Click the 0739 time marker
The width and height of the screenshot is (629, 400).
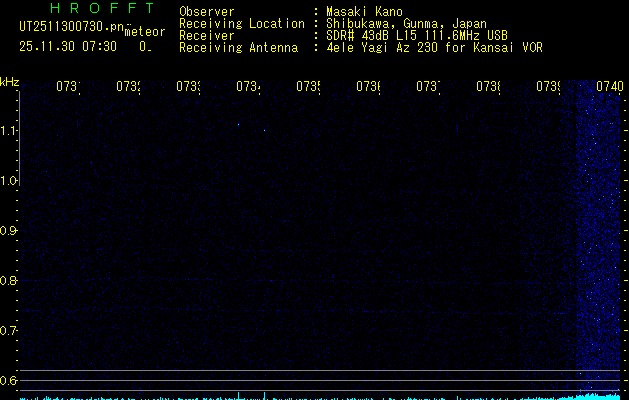[548, 87]
